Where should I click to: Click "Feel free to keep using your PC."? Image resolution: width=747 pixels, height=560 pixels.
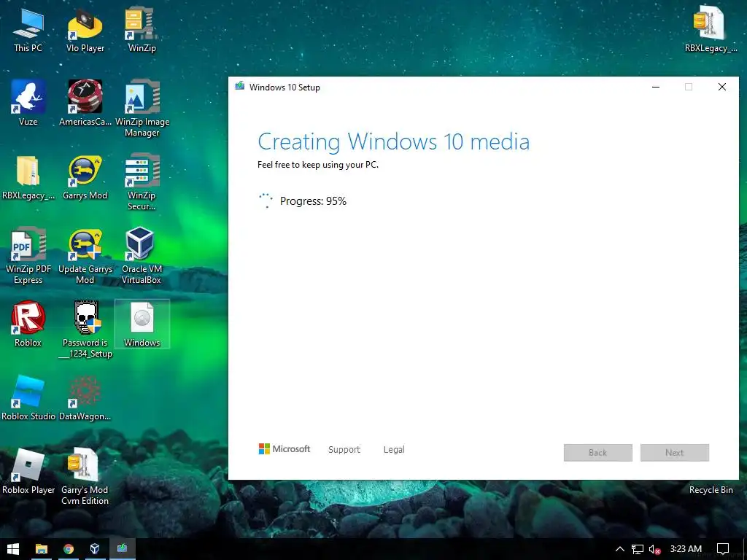click(x=318, y=165)
